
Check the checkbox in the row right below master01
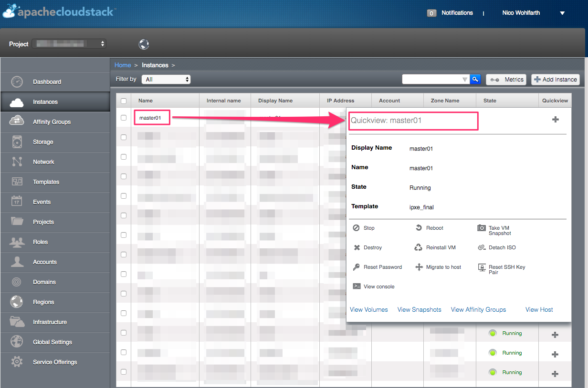(x=124, y=137)
